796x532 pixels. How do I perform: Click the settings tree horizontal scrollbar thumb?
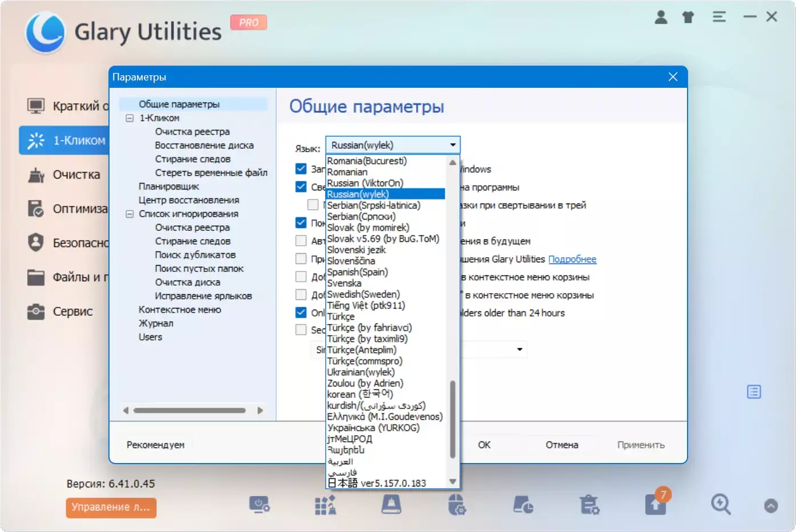pyautogui.click(x=189, y=410)
